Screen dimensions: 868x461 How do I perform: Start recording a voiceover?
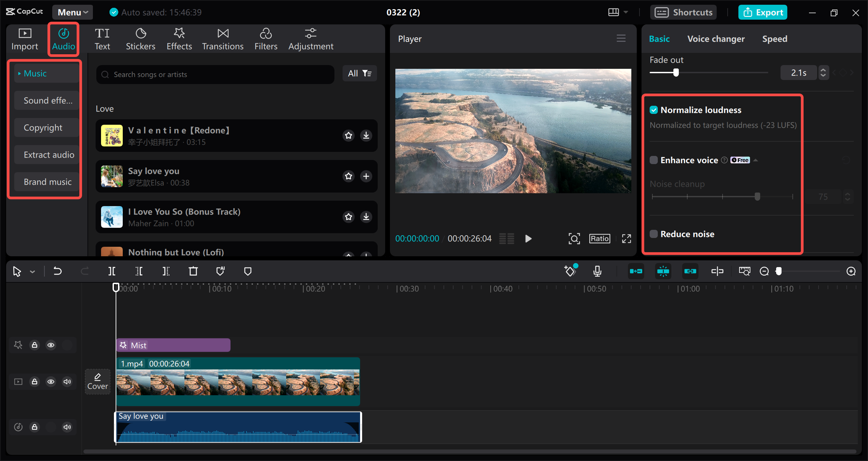(x=597, y=271)
